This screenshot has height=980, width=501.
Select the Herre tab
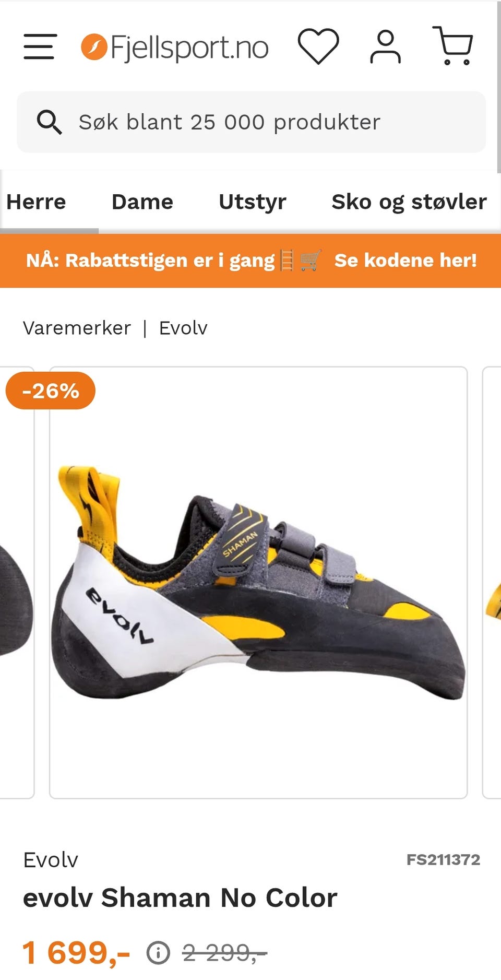tap(36, 202)
